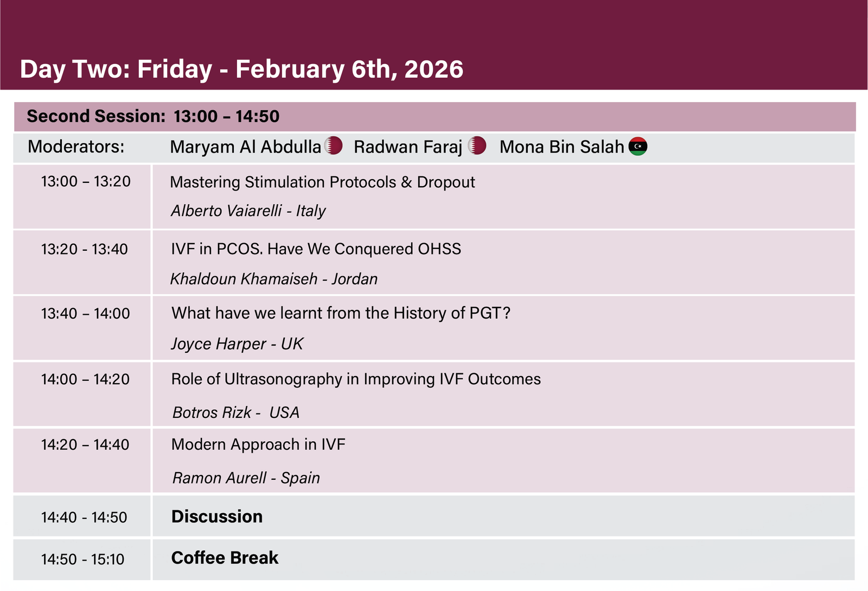Image resolution: width=868 pixels, height=591 pixels.
Task: Click speaker name Alberto Vaiarelli - Italy
Action: [x=248, y=211]
